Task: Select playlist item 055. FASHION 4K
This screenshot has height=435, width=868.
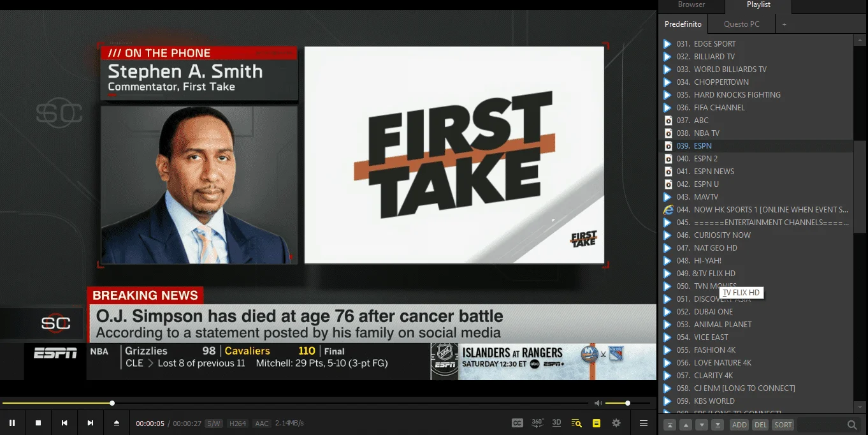Action: click(x=756, y=350)
